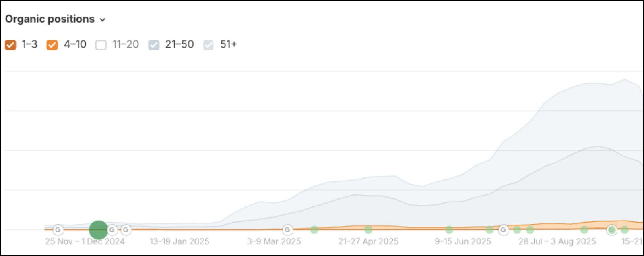Disable the 4–10 positions filter
This screenshot has width=644, height=256.
tap(52, 44)
